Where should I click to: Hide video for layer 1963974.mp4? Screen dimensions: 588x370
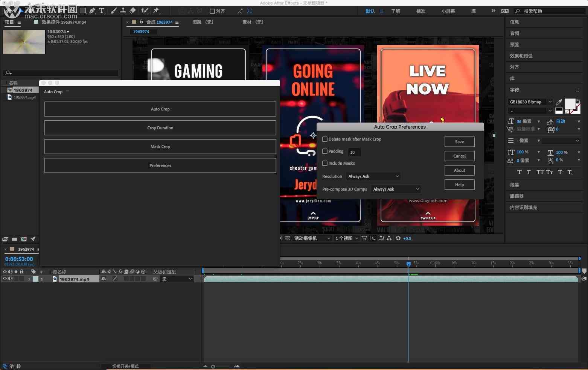(5, 279)
